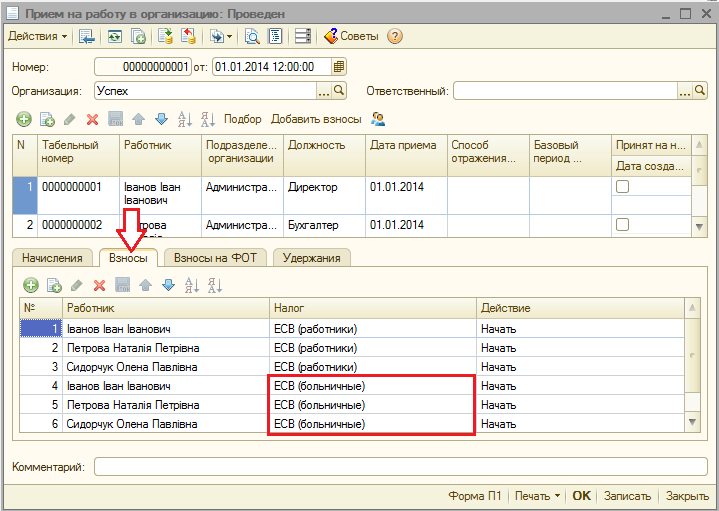Click the Copy document toolbar icon
The height and width of the screenshot is (511, 719).
(138, 36)
